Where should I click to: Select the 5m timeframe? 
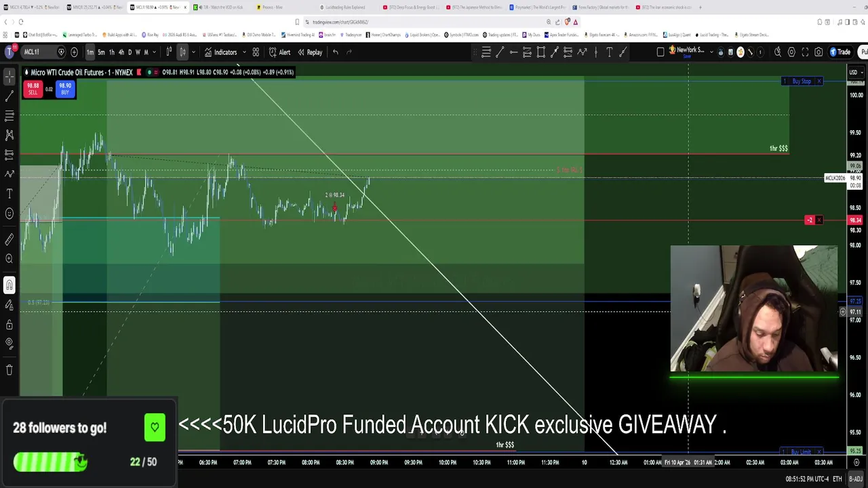[x=101, y=52]
